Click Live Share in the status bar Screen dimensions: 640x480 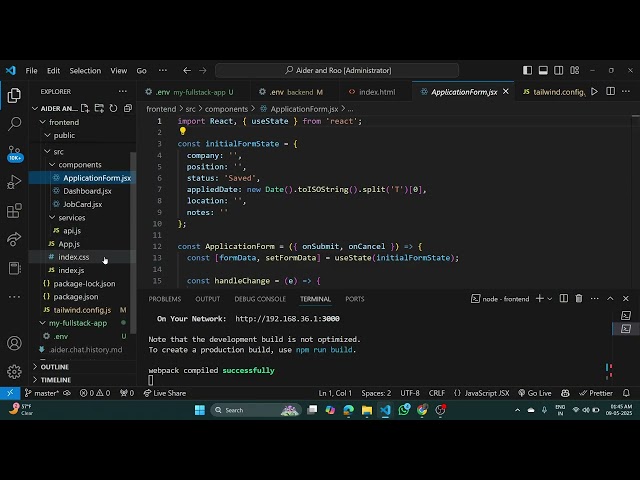tap(165, 393)
